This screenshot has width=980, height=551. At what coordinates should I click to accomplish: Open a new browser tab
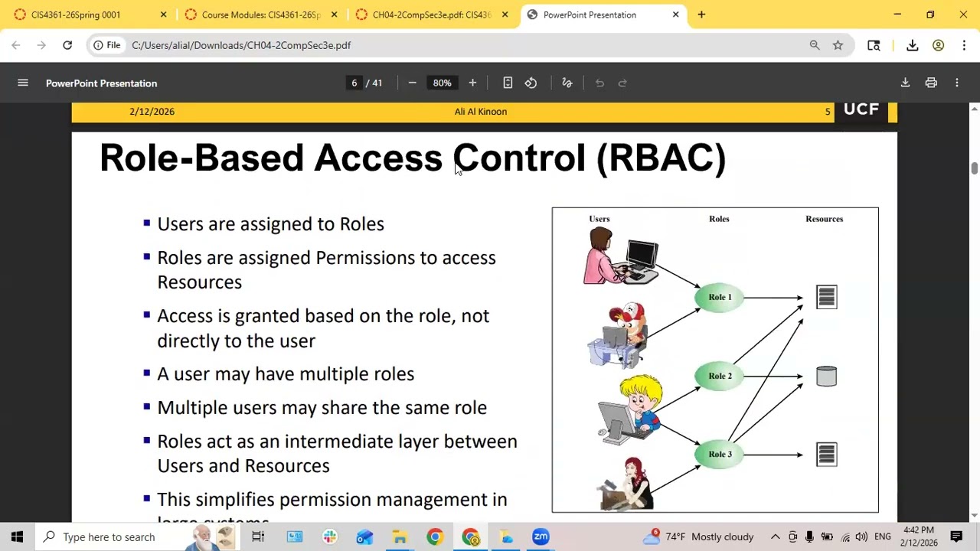click(701, 15)
